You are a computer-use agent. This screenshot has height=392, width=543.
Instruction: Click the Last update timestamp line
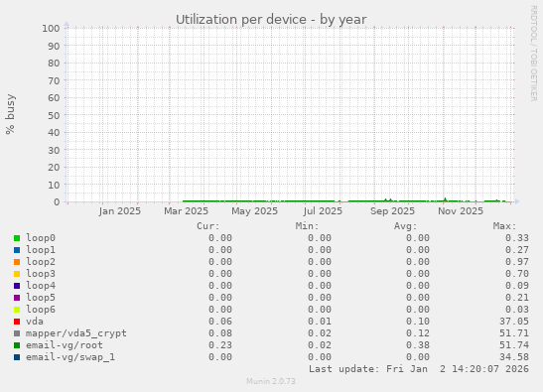419,369
